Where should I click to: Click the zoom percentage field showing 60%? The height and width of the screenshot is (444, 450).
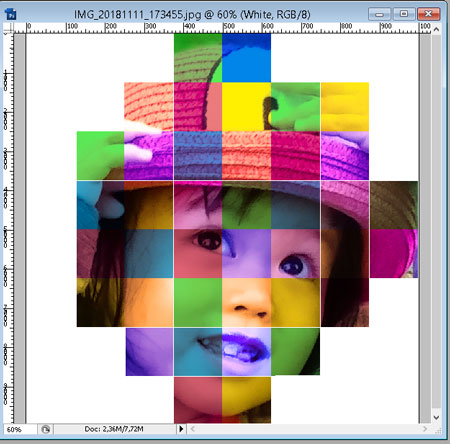pyautogui.click(x=20, y=429)
